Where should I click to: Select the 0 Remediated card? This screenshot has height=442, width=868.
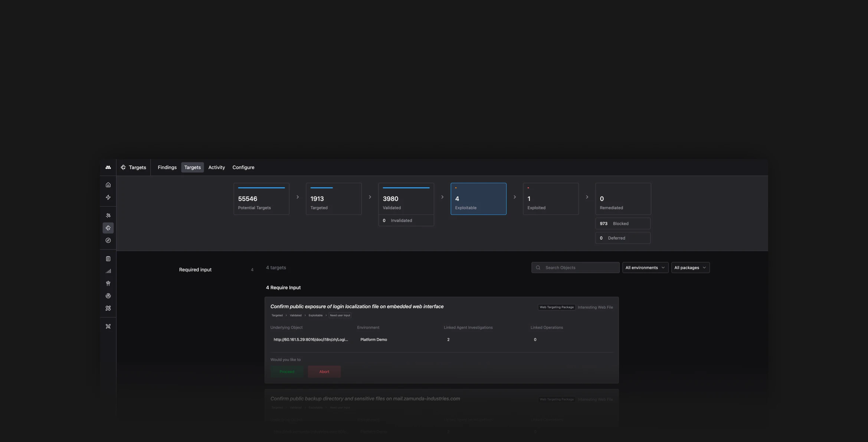(x=623, y=199)
